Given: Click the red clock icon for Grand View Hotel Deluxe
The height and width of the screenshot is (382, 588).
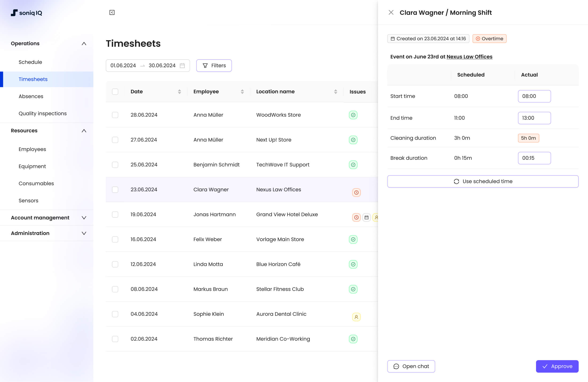Looking at the screenshot, I should (356, 217).
